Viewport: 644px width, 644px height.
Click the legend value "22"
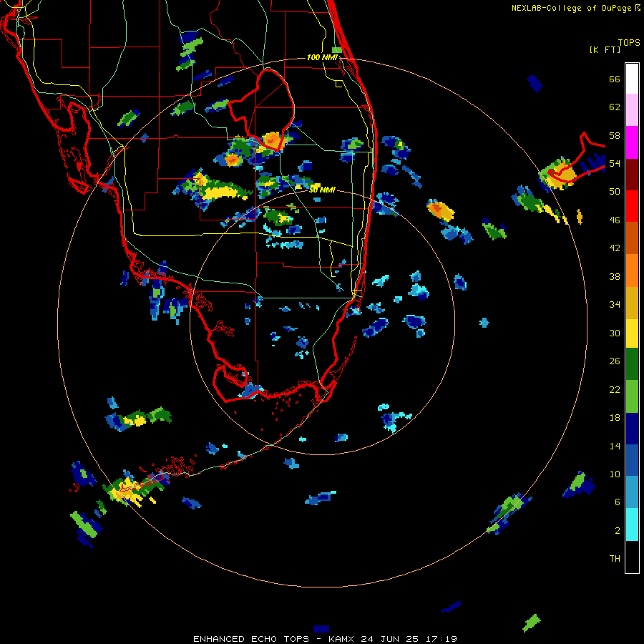coord(615,389)
